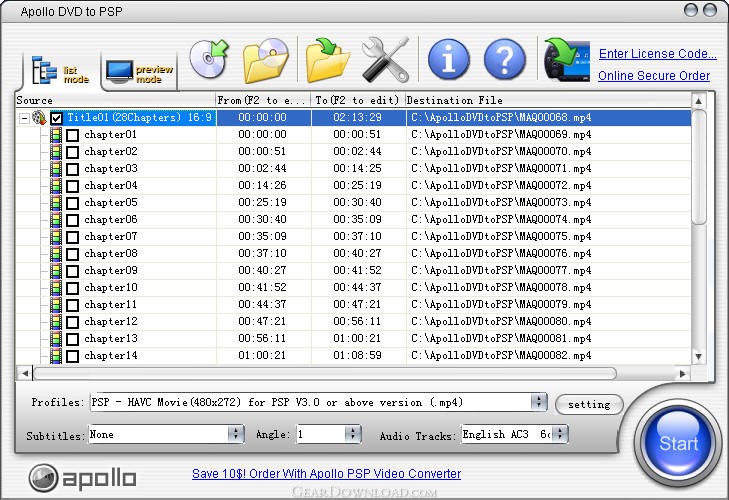Viewport: 729px width, 500px height.
Task: Select the chapter12 row label
Action: (x=111, y=321)
